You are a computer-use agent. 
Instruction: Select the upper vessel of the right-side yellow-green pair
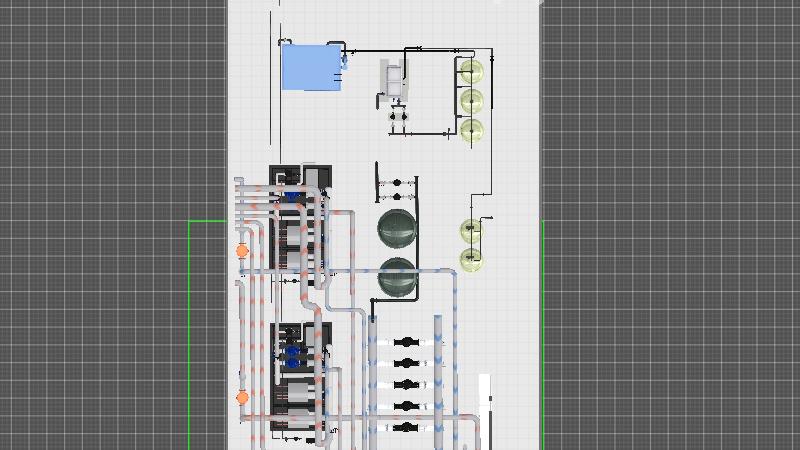[x=471, y=232]
